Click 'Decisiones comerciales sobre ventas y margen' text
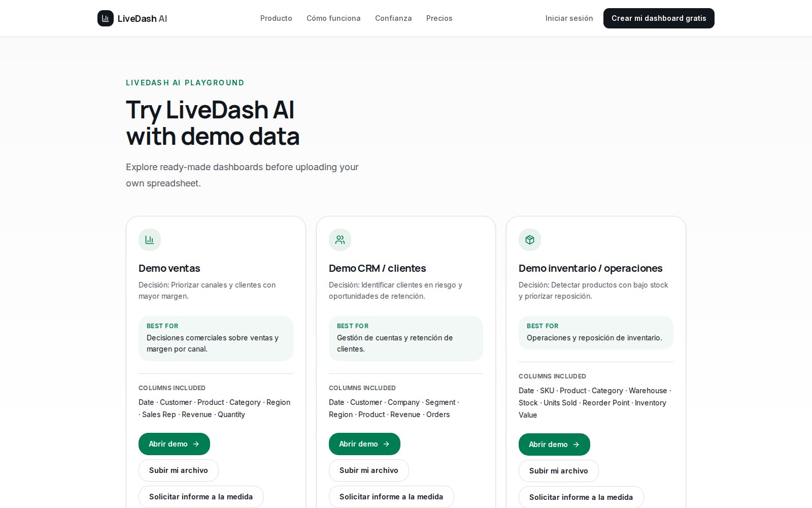This screenshot has height=508, width=812. click(x=213, y=343)
